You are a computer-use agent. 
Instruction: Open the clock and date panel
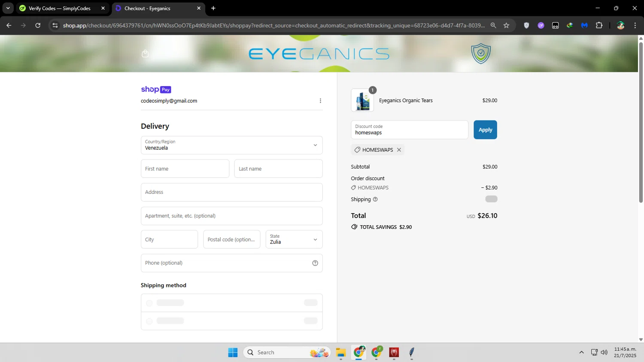click(625, 352)
